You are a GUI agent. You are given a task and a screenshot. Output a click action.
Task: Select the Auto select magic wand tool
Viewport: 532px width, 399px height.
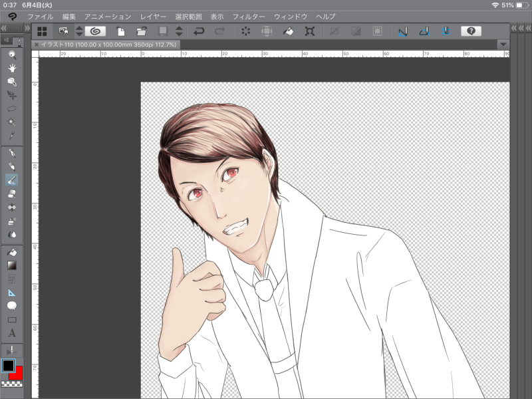point(11,122)
